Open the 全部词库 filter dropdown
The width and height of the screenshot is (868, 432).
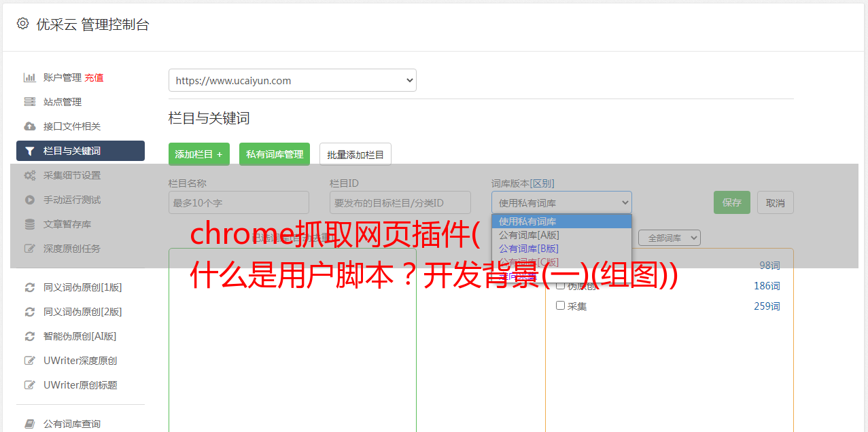[x=670, y=238]
